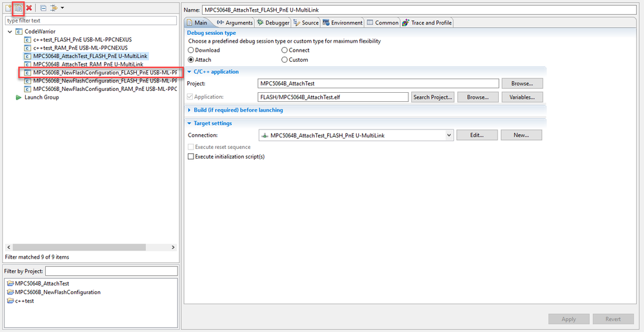Click the green Launch Group icon
644x332 pixels.
(x=18, y=97)
